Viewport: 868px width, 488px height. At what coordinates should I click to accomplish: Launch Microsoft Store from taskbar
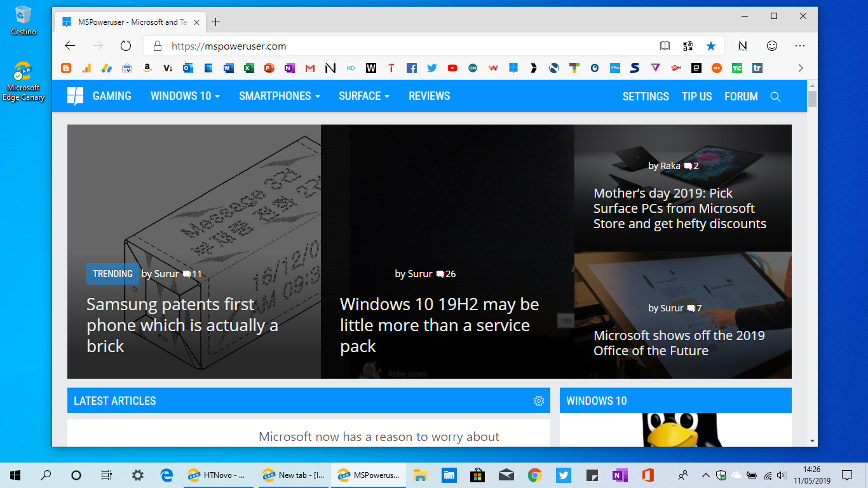(477, 475)
